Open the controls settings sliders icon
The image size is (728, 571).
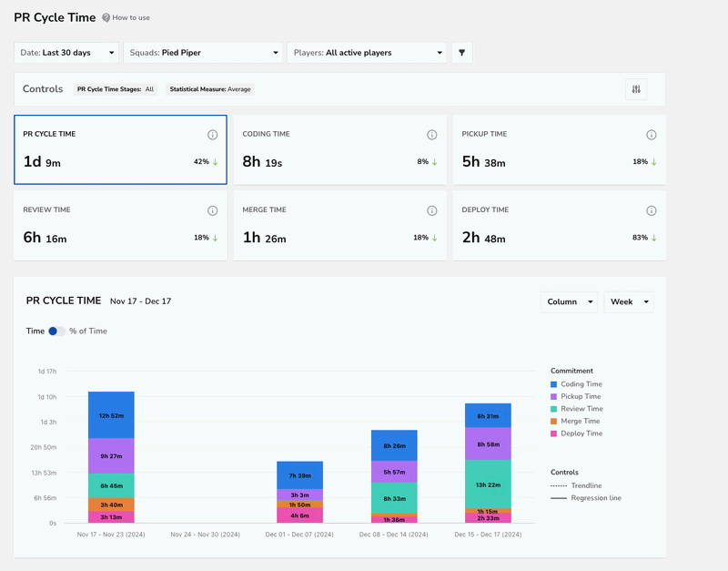pyautogui.click(x=636, y=89)
